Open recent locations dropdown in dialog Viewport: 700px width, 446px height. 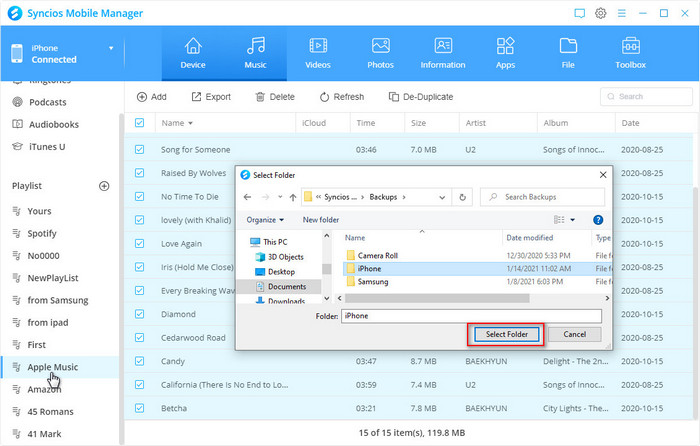click(x=280, y=197)
